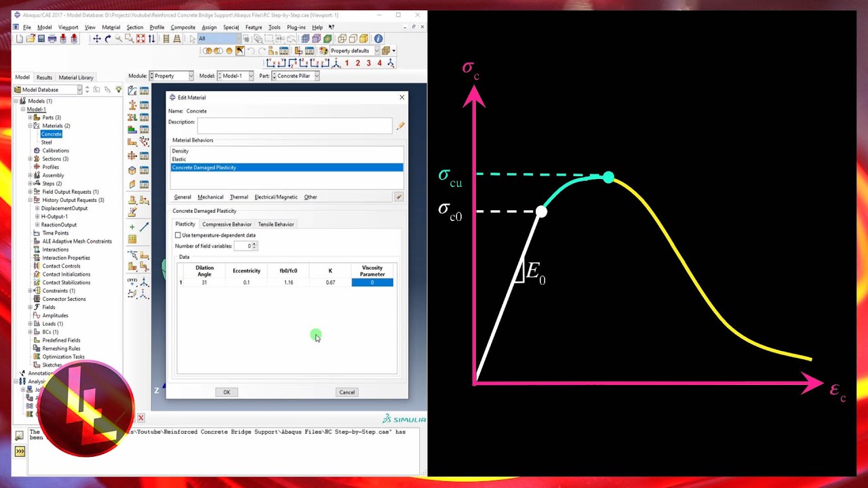868x488 pixels.
Task: Click the Assign Section toolbox icon
Action: [x=132, y=117]
